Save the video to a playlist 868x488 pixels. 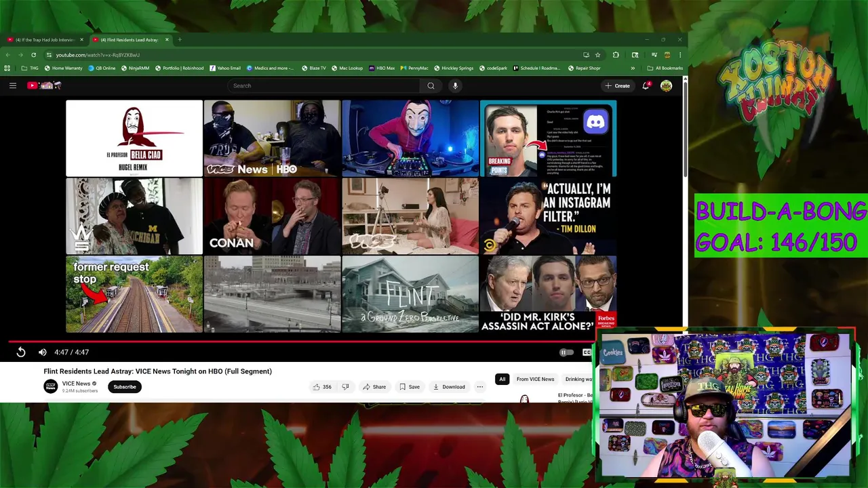(409, 387)
